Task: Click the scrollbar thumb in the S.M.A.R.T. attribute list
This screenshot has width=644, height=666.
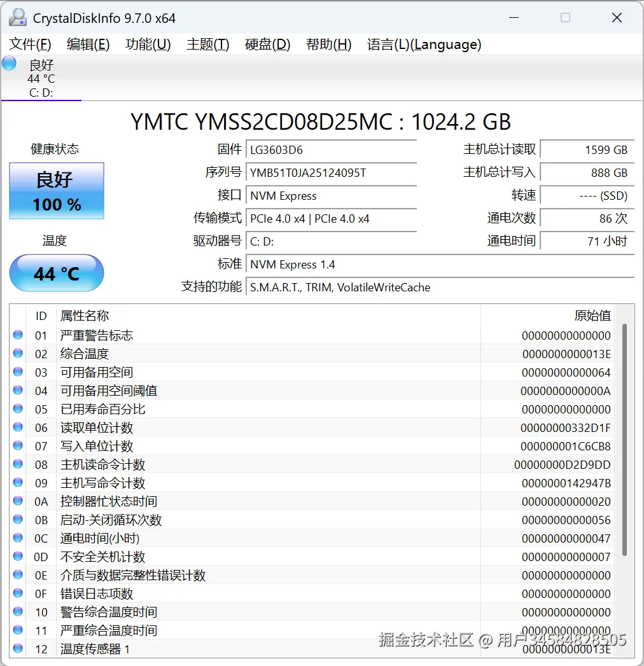Action: [624, 440]
